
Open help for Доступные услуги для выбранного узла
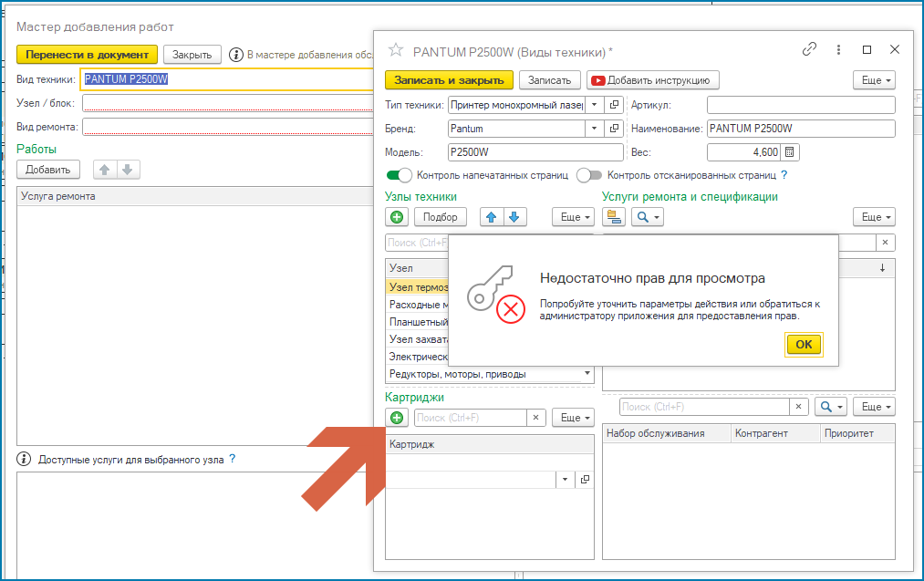coord(233,459)
